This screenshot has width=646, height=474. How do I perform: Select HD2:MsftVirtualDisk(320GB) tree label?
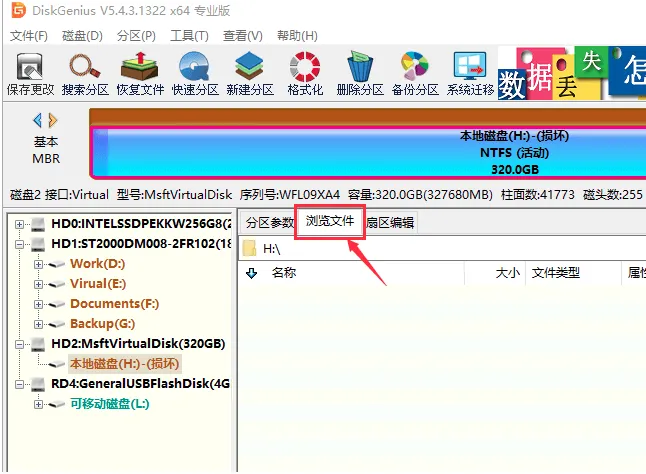click(x=138, y=343)
